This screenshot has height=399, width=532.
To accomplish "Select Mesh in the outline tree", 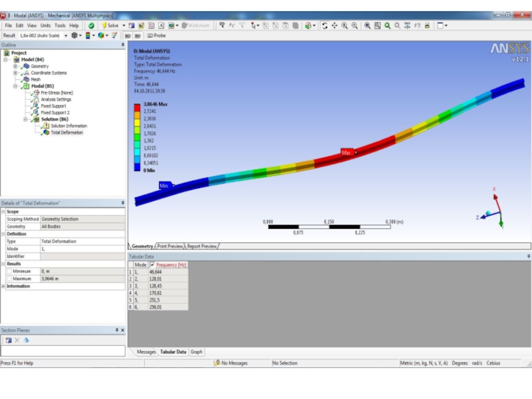I will pyautogui.click(x=36, y=79).
